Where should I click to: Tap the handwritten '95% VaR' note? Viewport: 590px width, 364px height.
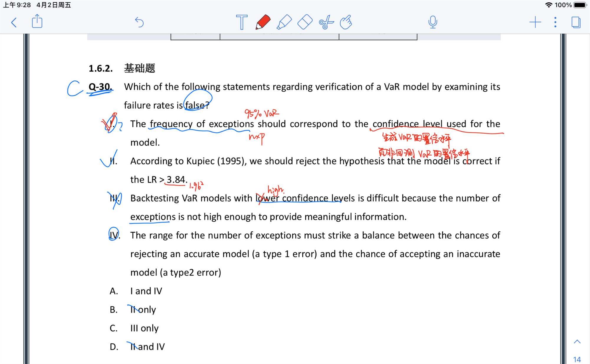pos(261,113)
